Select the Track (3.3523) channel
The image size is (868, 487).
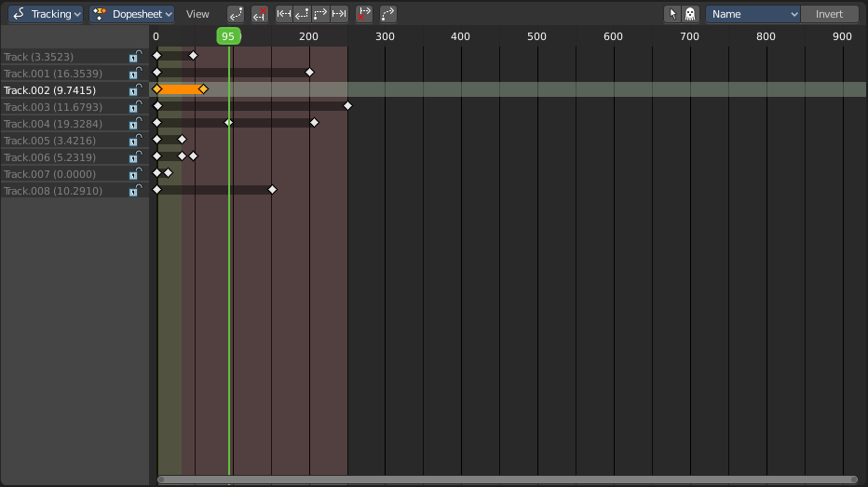pos(39,57)
